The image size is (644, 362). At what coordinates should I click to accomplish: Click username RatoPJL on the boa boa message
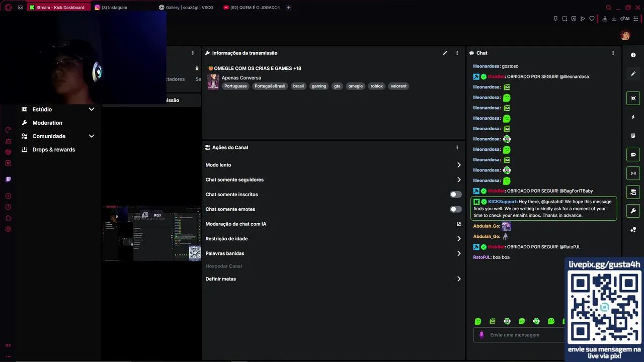481,257
